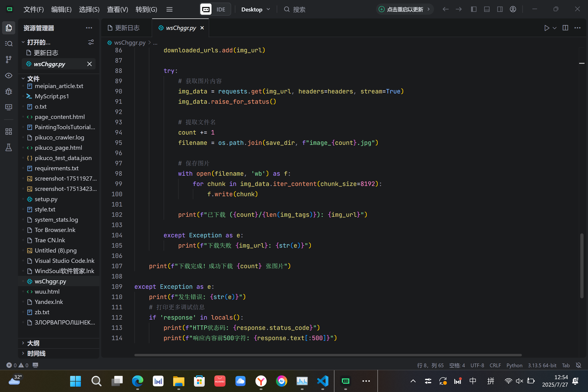
Task: Close wsChggr.py in open editors list
Action: [90, 64]
